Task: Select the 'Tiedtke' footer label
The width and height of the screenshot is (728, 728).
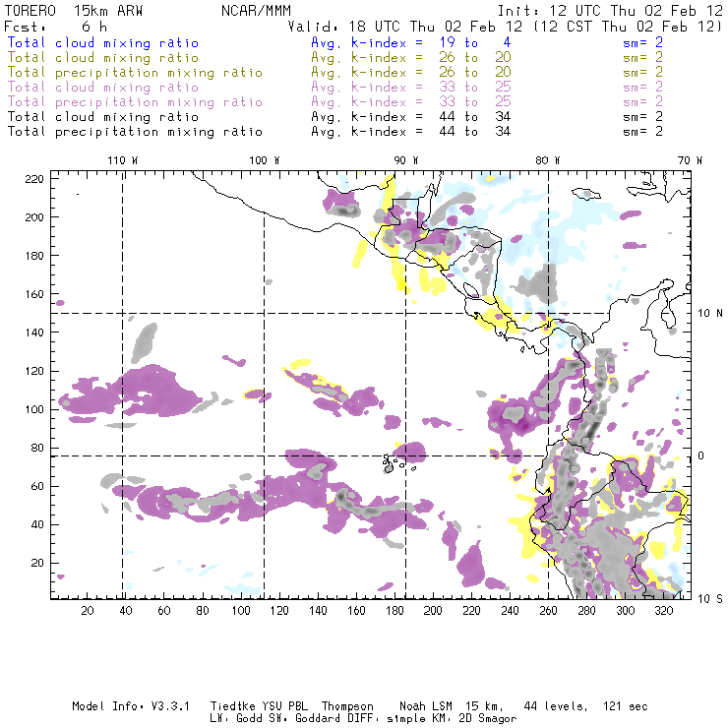Action: click(233, 706)
